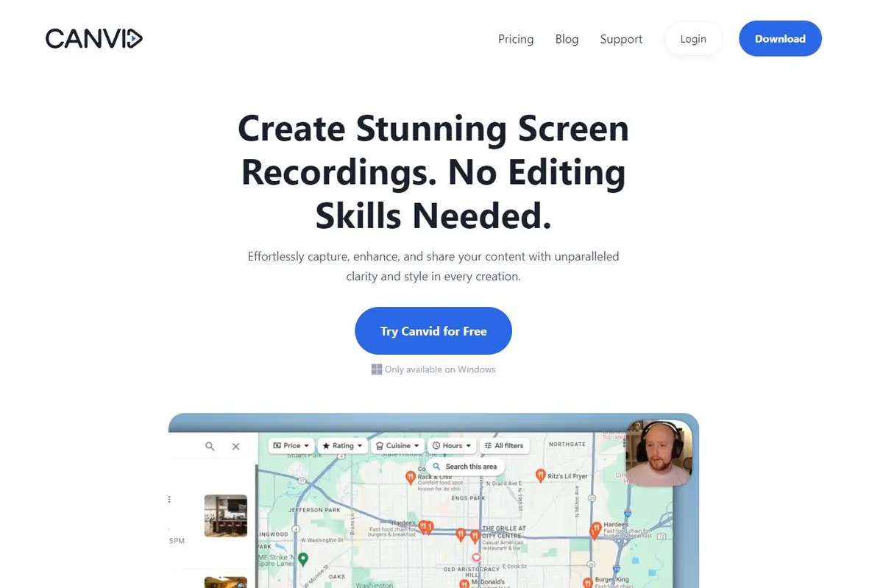Click the 'Create Stunning Screen Recordings' heading

point(433,172)
